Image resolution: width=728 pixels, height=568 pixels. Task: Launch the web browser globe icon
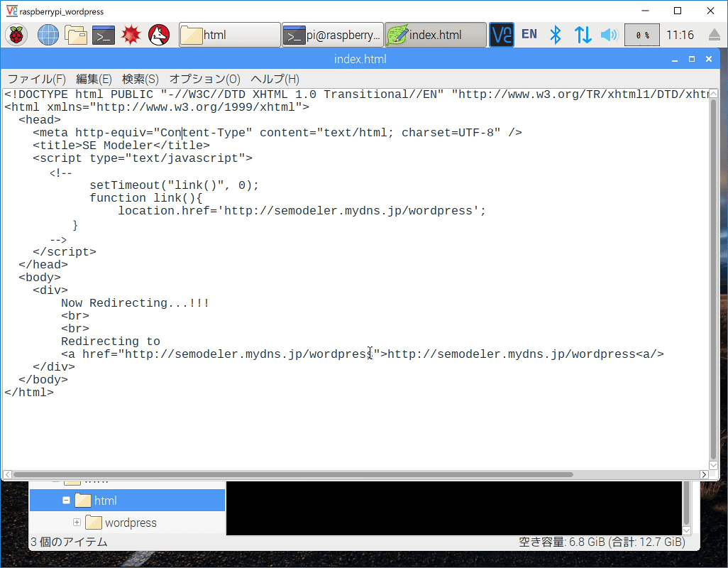(48, 35)
